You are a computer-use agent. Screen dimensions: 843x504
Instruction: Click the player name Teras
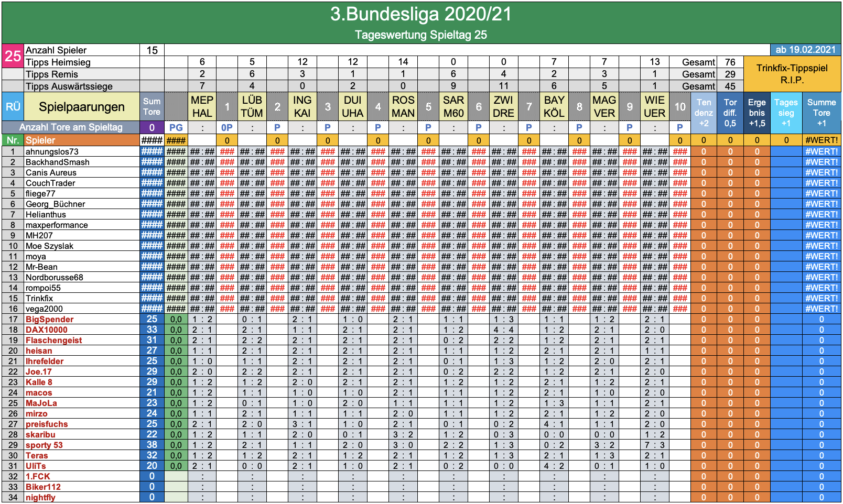(x=37, y=455)
